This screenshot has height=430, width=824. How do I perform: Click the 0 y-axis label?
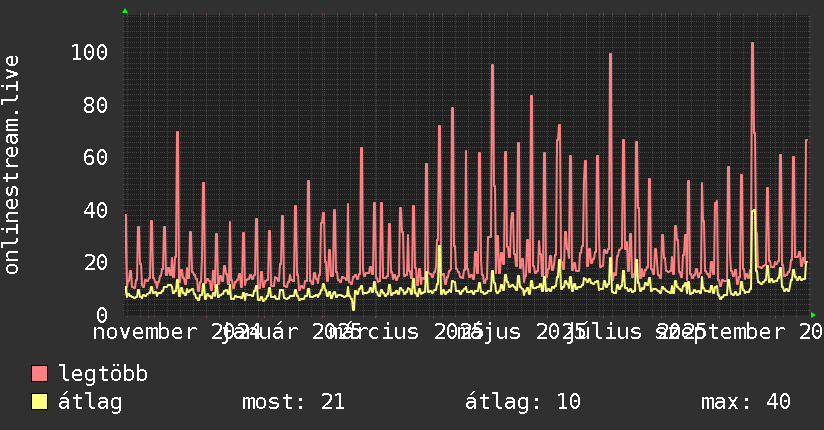tap(102, 315)
